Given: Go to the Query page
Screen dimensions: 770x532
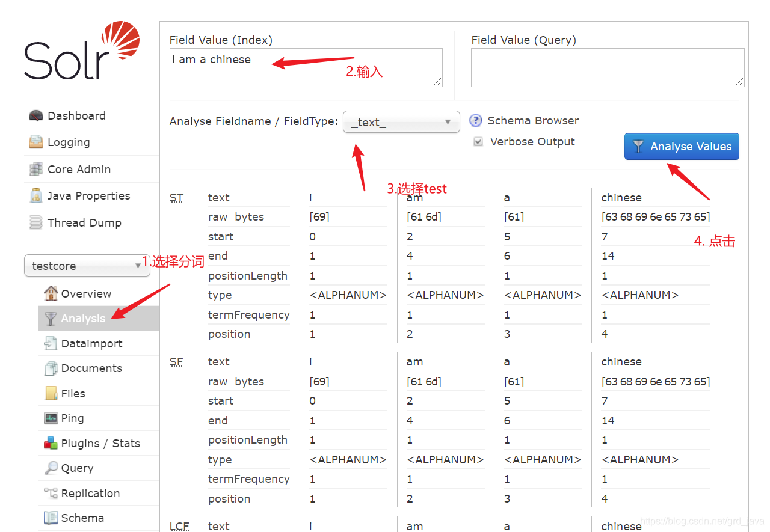Looking at the screenshot, I should pos(99,468).
